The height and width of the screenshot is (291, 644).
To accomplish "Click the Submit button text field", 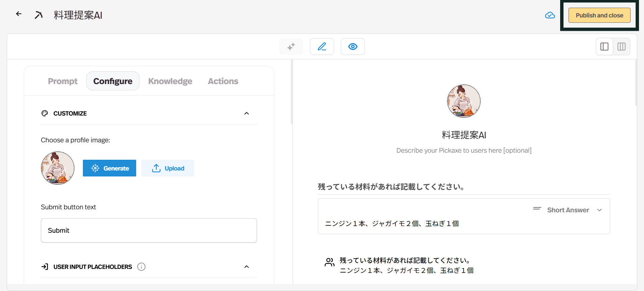I will 149,230.
